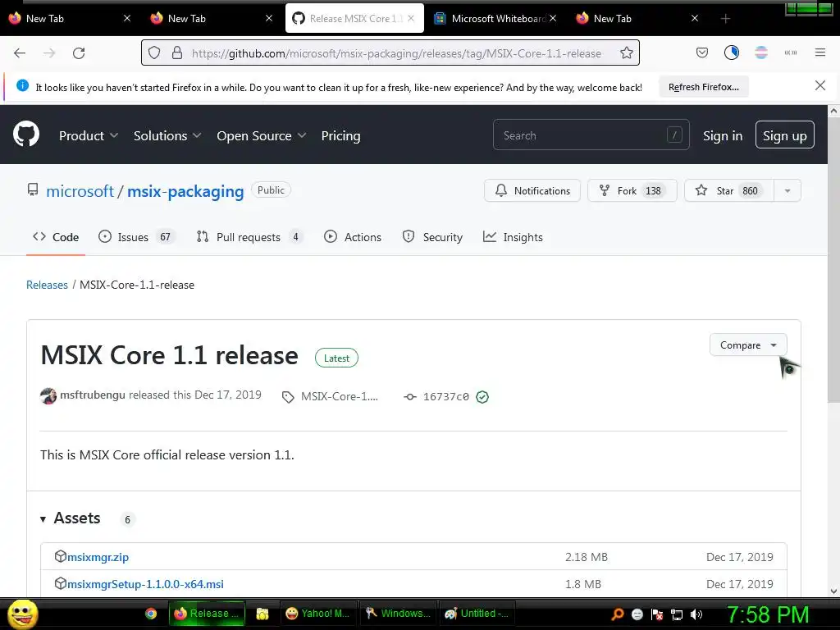Click the volume speaker tray icon

click(696, 614)
